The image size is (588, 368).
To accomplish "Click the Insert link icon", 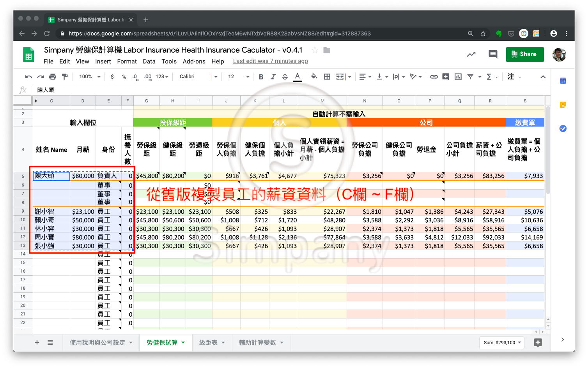I will tap(434, 77).
